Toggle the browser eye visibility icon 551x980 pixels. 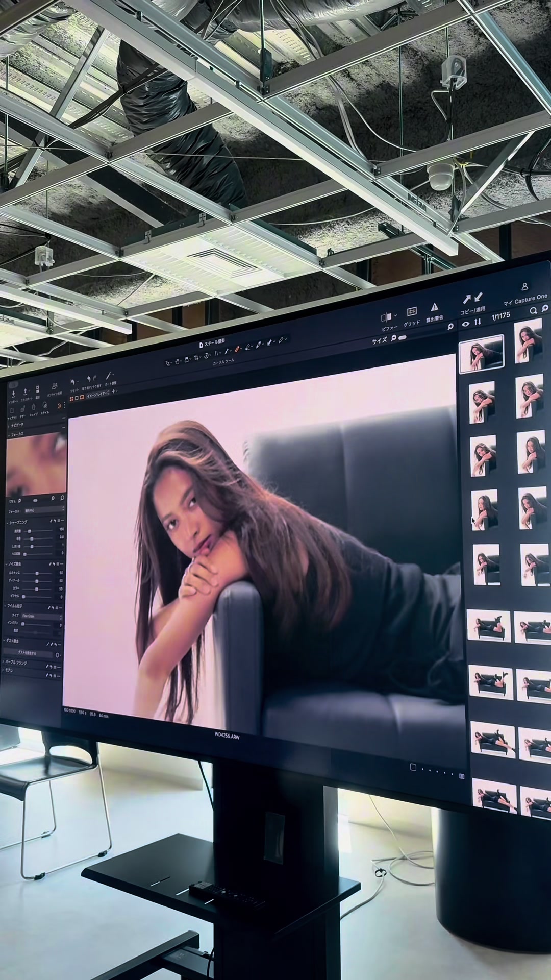[465, 324]
